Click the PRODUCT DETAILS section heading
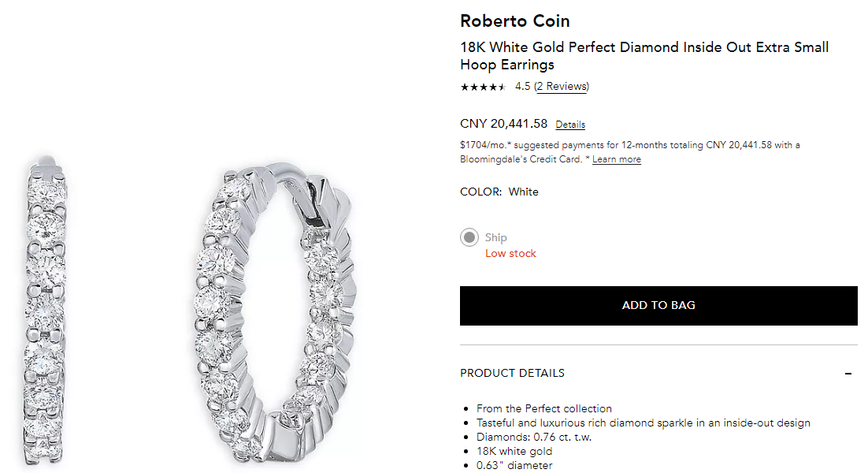Screen dimensions: 868x473 click(x=512, y=373)
